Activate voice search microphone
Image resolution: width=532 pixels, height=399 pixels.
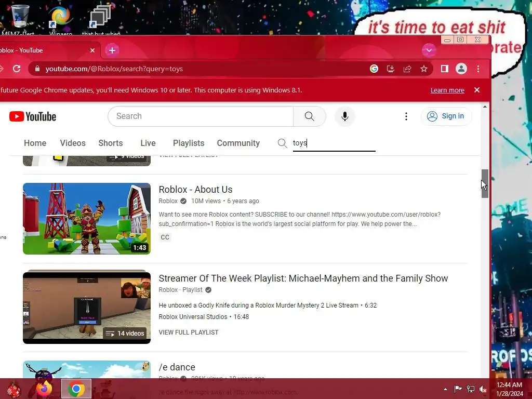(x=345, y=116)
